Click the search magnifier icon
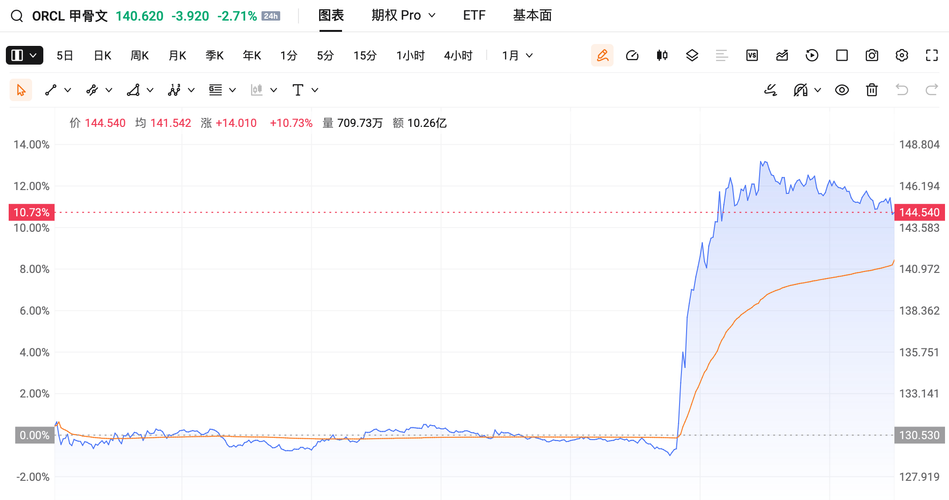Viewport: 949px width, 500px height. point(17,16)
